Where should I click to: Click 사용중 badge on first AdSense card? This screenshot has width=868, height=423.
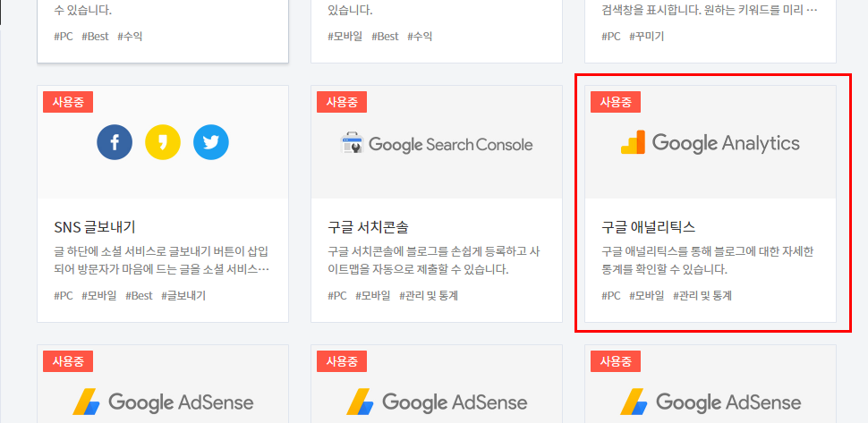pyautogui.click(x=68, y=361)
